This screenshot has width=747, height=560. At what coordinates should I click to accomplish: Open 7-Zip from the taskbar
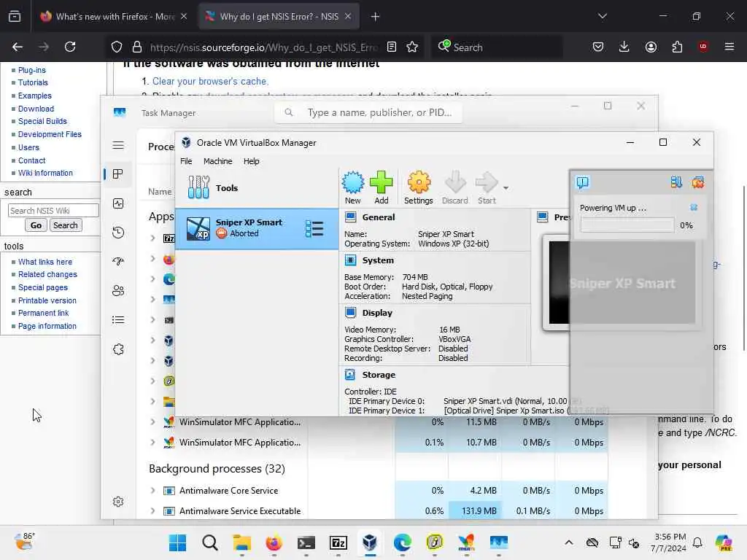coord(338,542)
